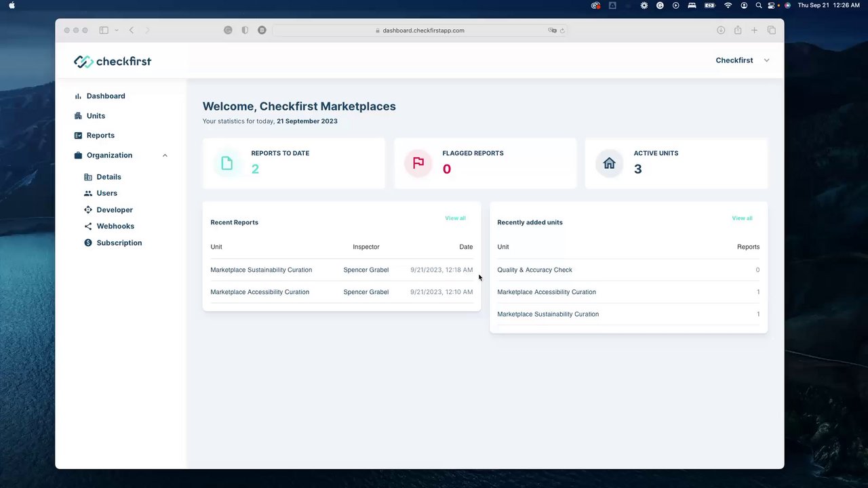Click the Safari address bar
Viewport: 868px width, 488px height.
(420, 30)
